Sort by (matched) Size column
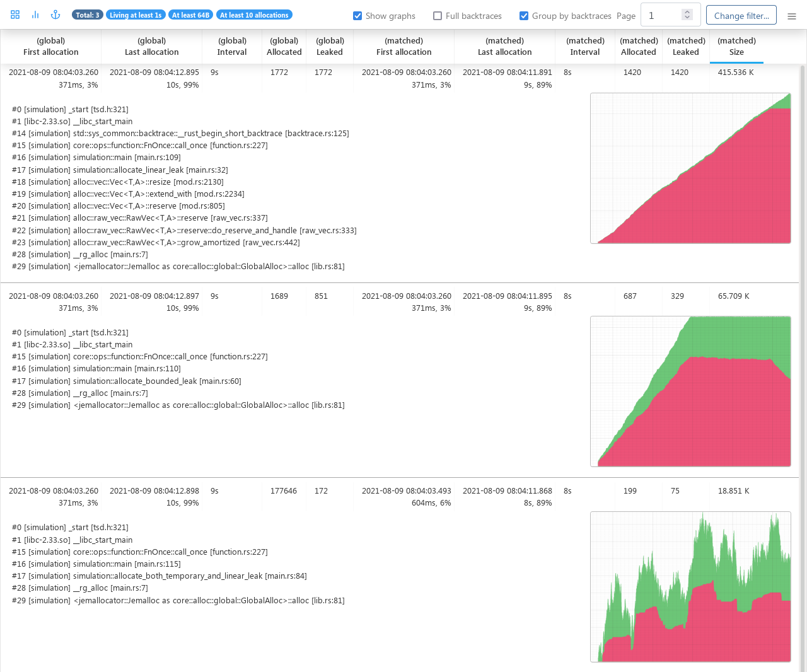Screen dimensions: 807x672 click(736, 46)
